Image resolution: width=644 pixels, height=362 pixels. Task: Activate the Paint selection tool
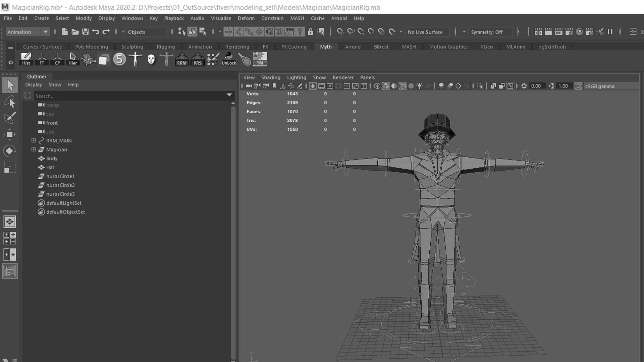(10, 118)
